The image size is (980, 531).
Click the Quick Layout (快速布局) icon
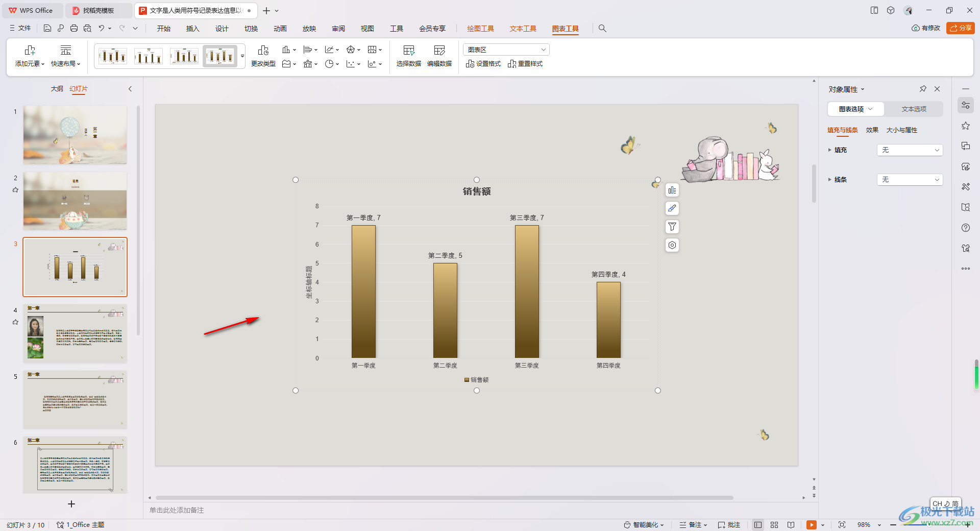coord(66,50)
